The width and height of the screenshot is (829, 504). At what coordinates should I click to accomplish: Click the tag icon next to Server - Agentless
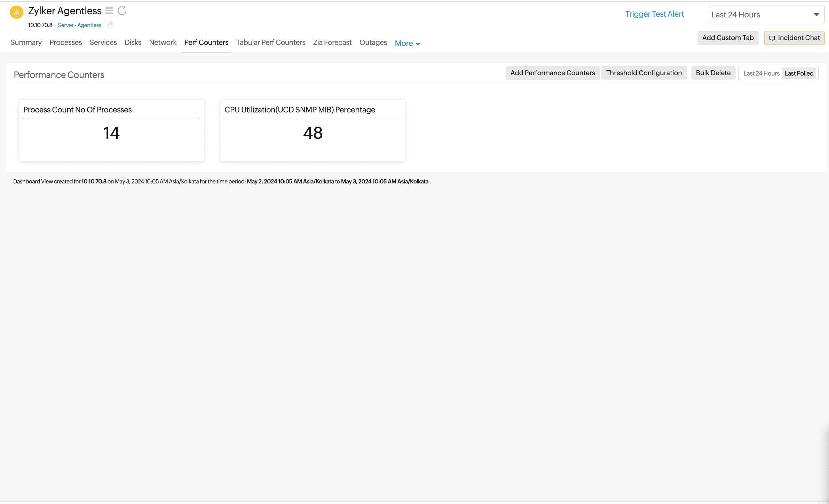pos(110,25)
